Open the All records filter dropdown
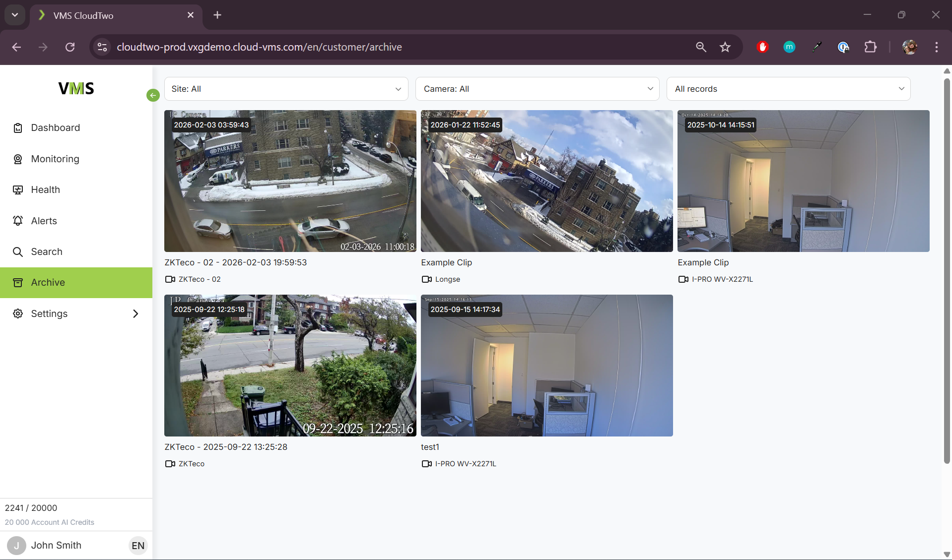The width and height of the screenshot is (952, 560). click(x=788, y=89)
